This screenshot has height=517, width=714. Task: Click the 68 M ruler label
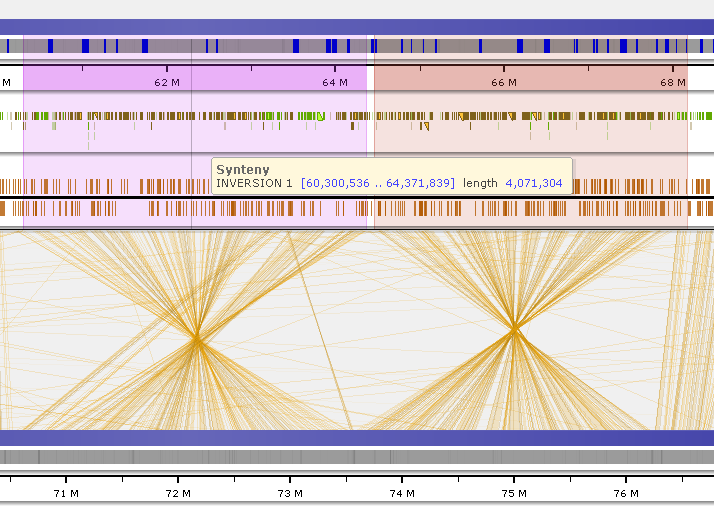pos(673,82)
